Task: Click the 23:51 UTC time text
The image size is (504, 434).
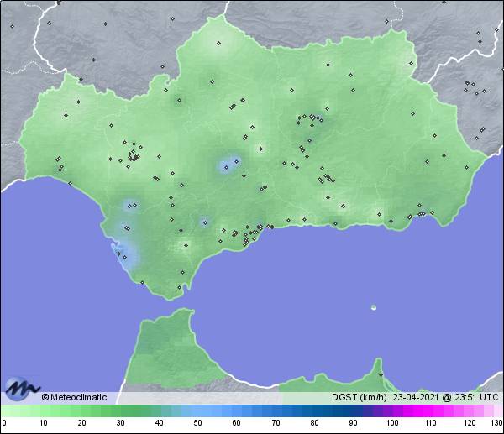Action: click(x=476, y=397)
